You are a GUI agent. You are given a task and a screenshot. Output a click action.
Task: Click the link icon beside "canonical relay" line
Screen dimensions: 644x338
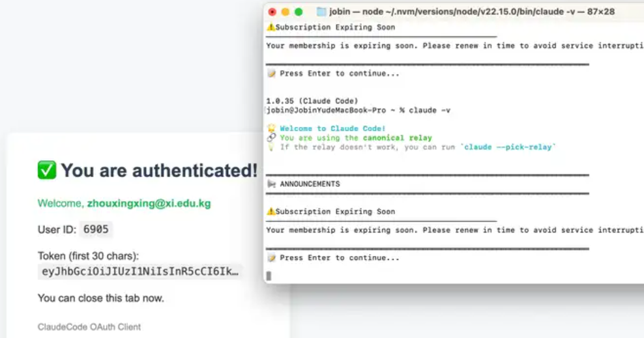pos(271,138)
